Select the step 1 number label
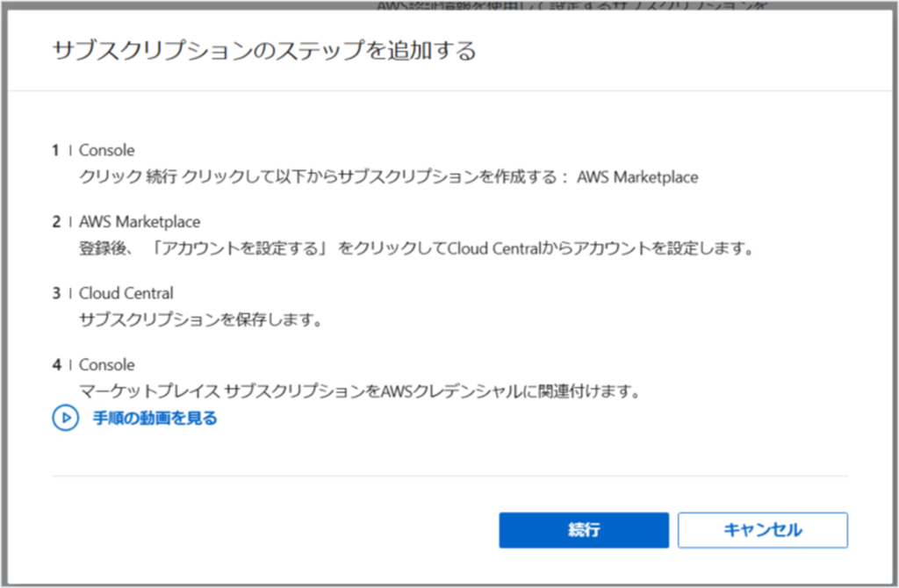899x588 pixels. [55, 150]
